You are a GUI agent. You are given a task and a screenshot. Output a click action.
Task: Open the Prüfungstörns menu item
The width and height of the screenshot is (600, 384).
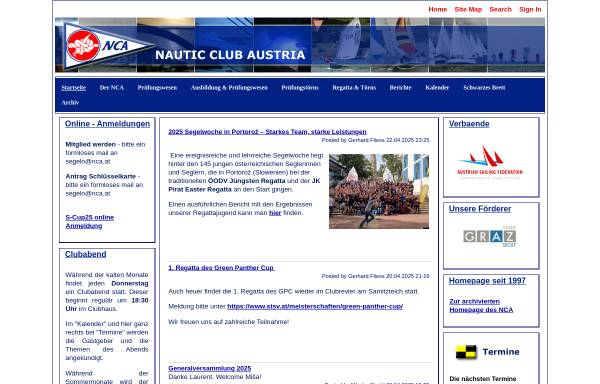(300, 88)
